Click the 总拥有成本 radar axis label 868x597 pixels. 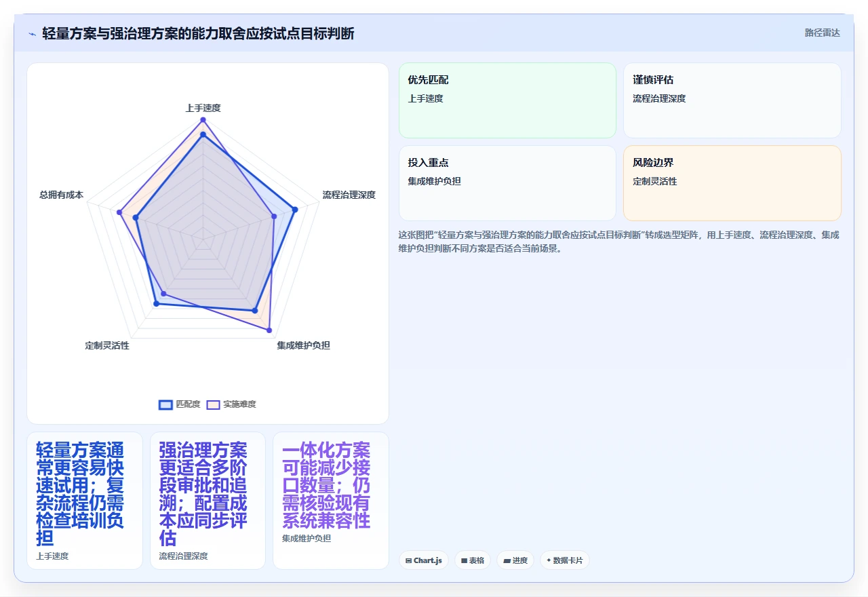61,195
